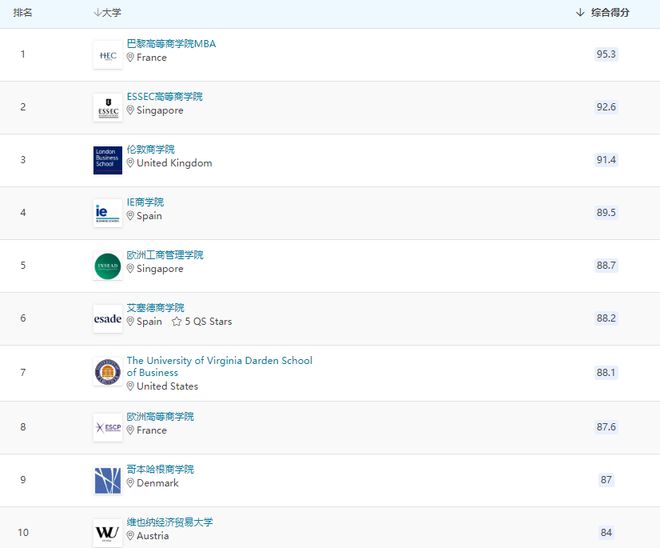Click the Denmark location text
Screen dimensions: 660x548
click(157, 483)
